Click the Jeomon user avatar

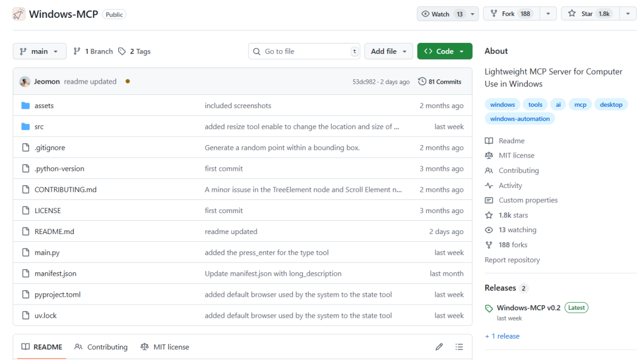click(x=25, y=82)
